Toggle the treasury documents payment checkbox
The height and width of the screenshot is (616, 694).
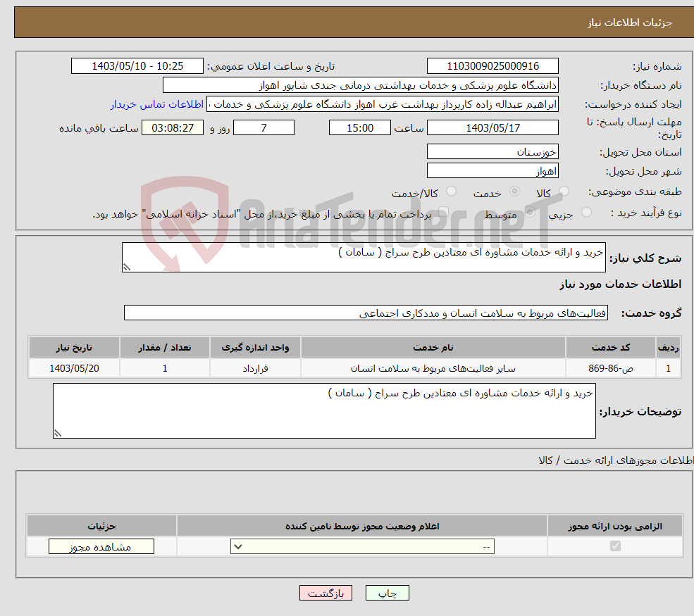pos(443,213)
